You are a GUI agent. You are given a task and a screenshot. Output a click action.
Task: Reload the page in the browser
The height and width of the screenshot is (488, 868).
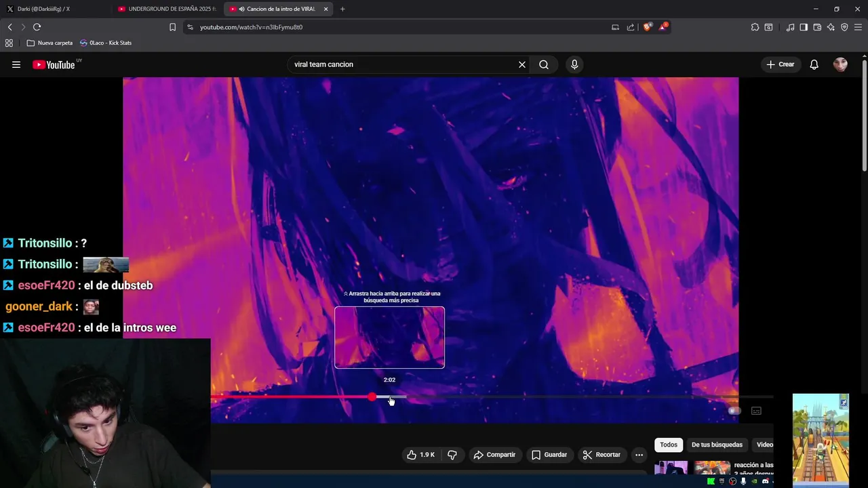click(x=37, y=27)
